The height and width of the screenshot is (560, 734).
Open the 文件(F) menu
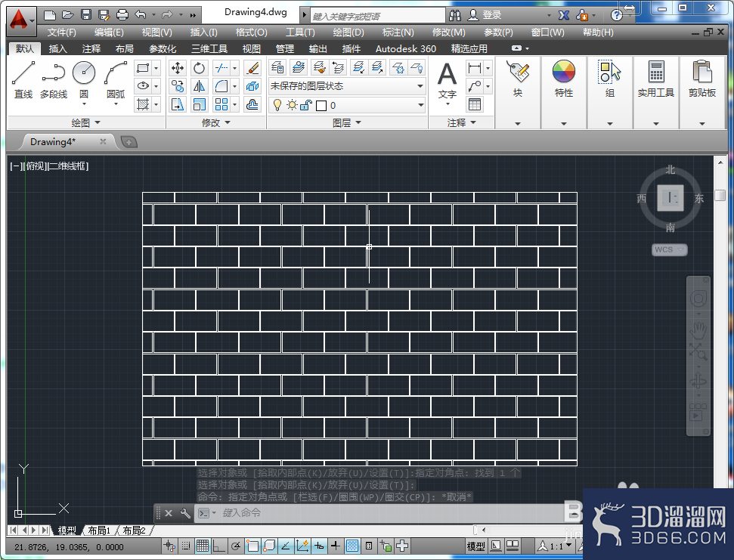pos(61,32)
